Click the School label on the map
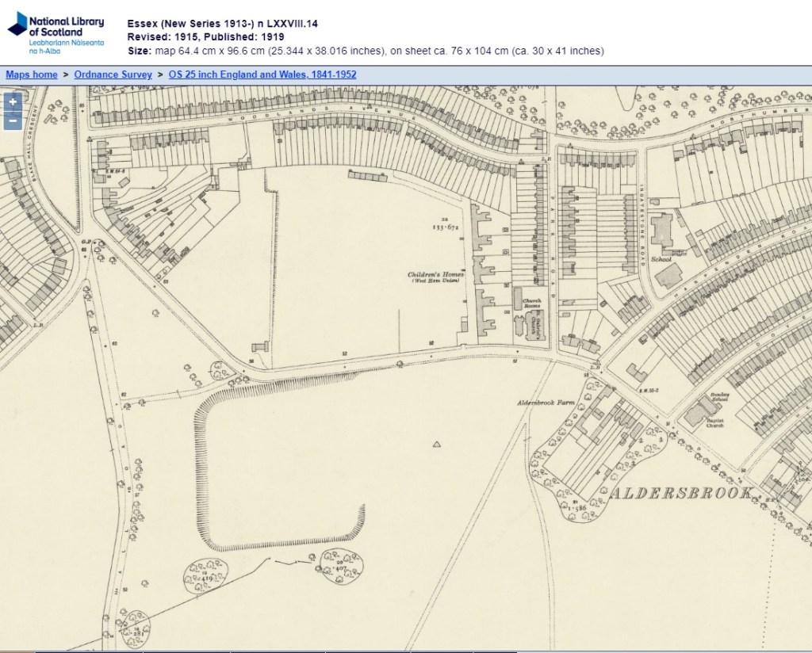The height and width of the screenshot is (653, 812). (x=661, y=259)
